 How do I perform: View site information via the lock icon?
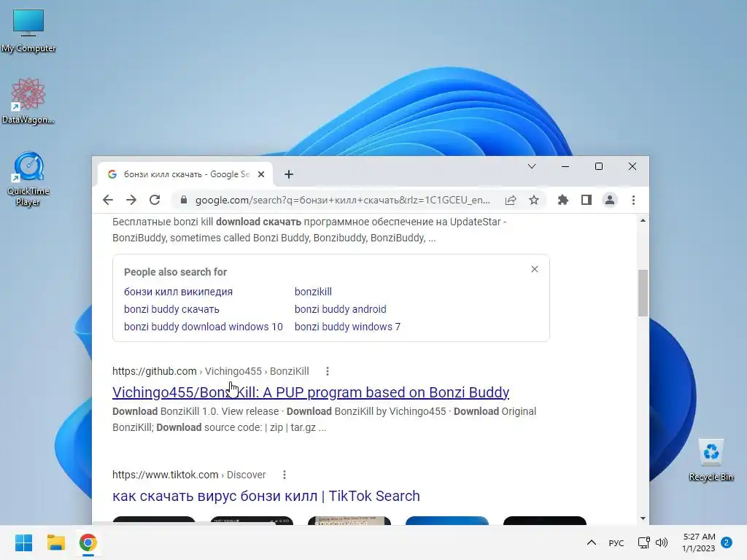[x=183, y=200]
